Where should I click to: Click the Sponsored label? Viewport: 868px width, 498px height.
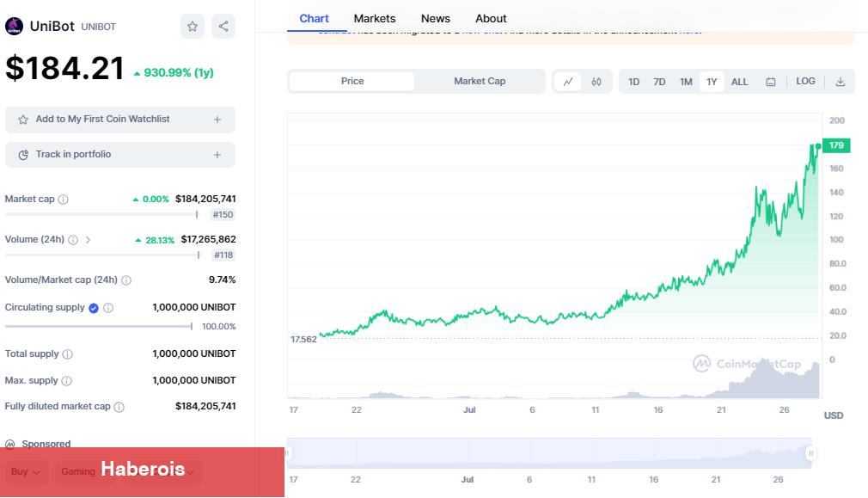click(x=46, y=444)
